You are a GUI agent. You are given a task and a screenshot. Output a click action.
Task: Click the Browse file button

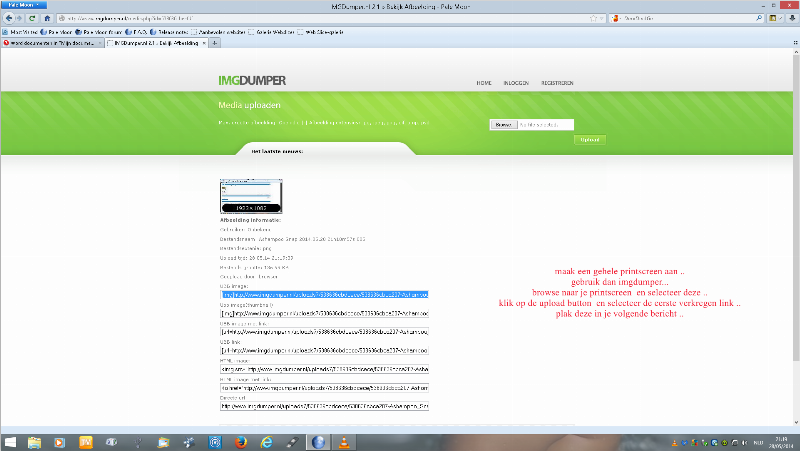click(x=504, y=124)
